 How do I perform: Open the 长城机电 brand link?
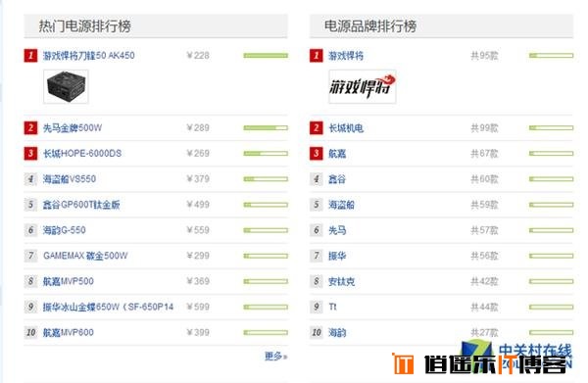pos(346,128)
